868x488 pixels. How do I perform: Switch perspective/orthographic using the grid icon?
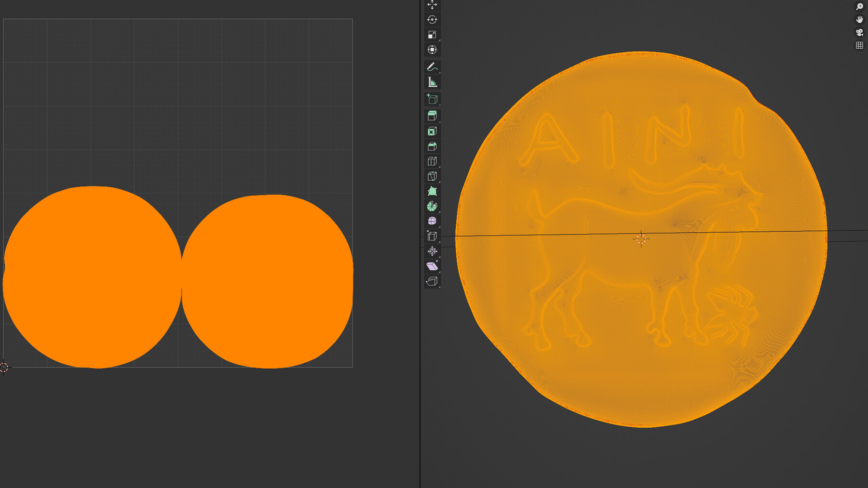[x=859, y=45]
